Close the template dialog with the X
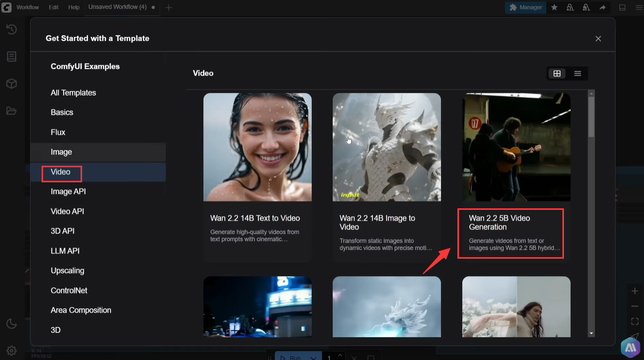 [x=598, y=38]
